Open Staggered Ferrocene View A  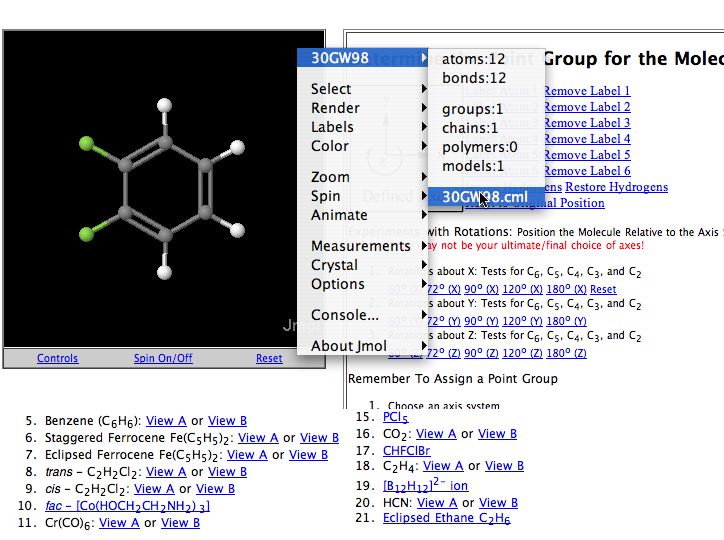click(258, 438)
